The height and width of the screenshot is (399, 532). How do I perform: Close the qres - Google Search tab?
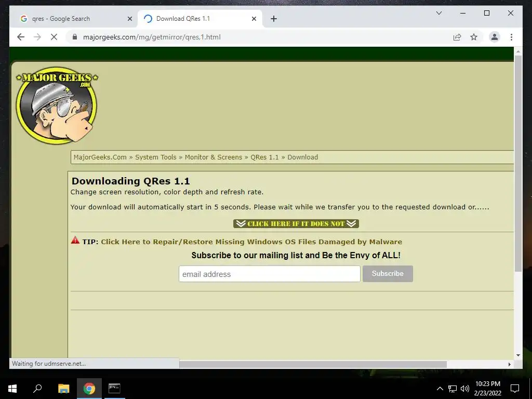(129, 19)
